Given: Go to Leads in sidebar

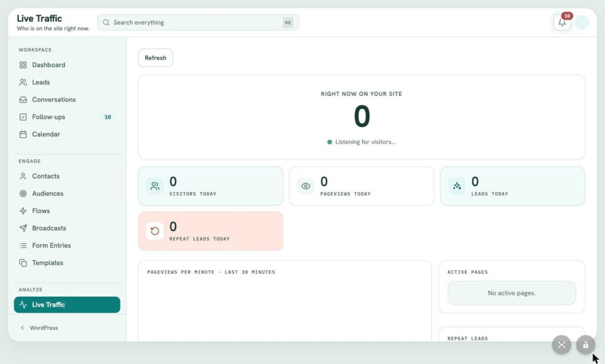Looking at the screenshot, I should tap(67, 82).
